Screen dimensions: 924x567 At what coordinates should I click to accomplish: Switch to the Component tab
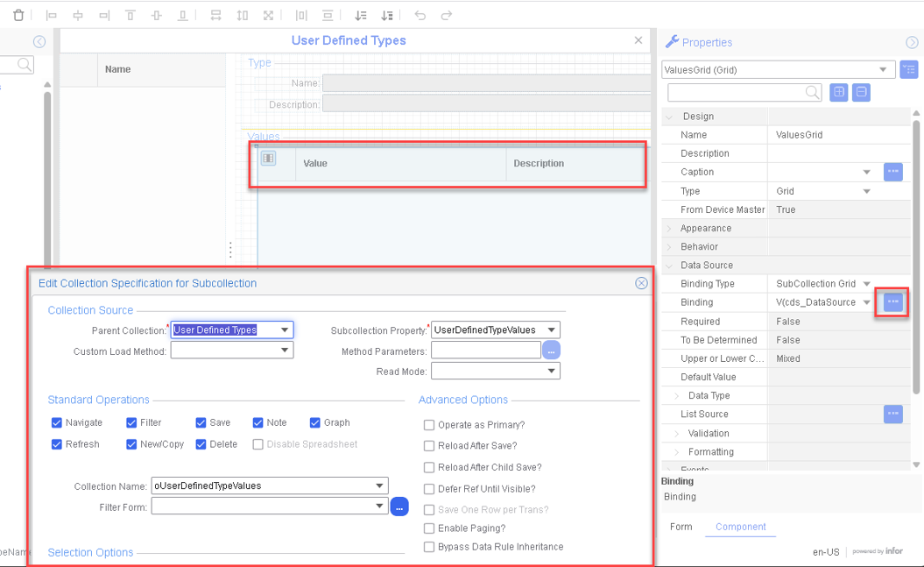741,527
